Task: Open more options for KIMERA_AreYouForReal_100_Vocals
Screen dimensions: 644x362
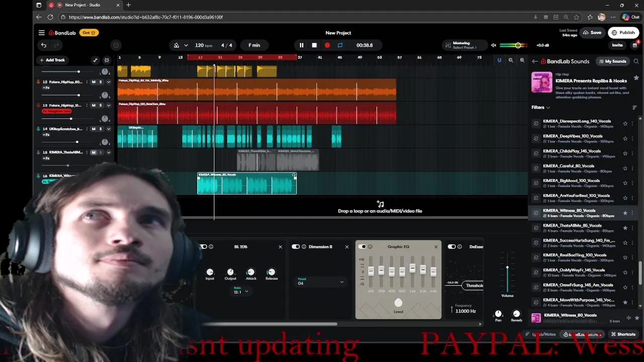Action: click(632, 198)
